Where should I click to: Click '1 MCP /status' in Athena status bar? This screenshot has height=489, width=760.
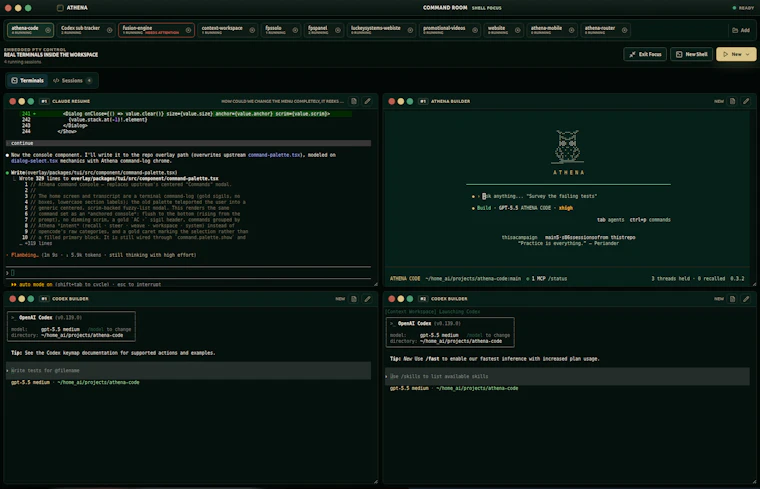pos(547,279)
